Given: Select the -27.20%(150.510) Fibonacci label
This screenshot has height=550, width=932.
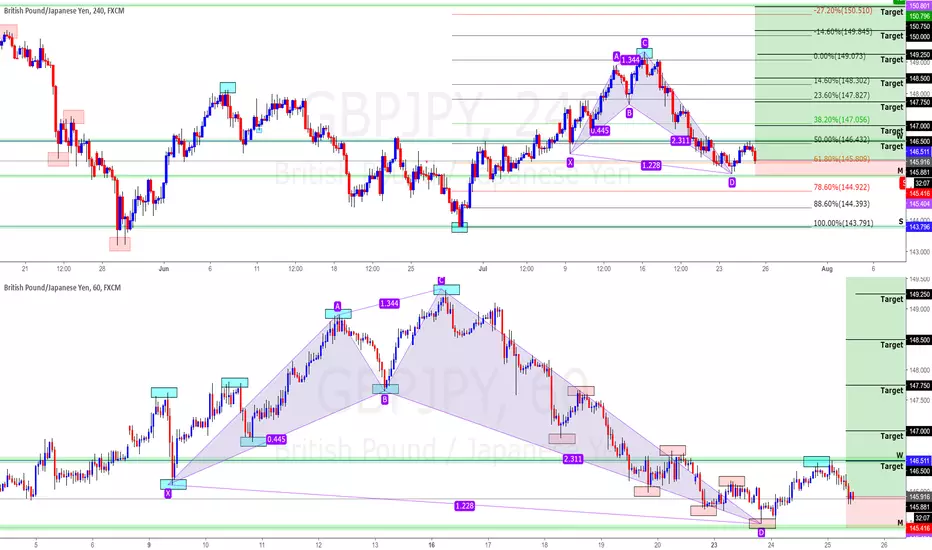Looking at the screenshot, I should (x=843, y=11).
